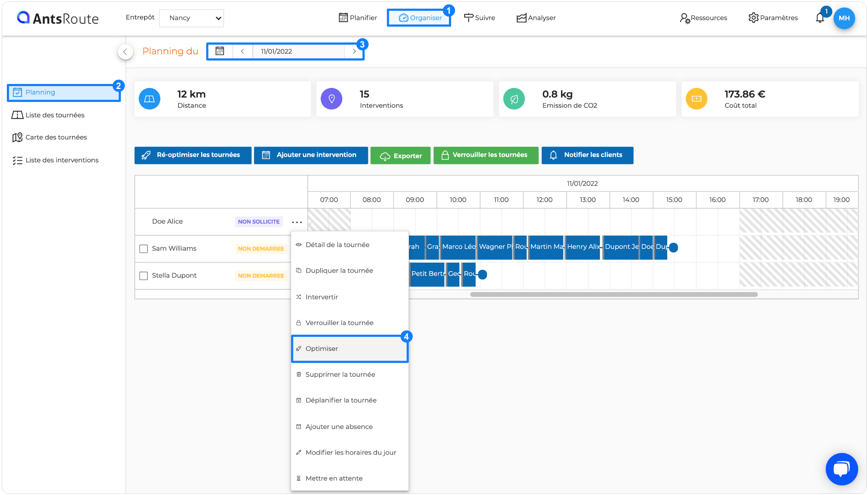Click Stella Dupont route end marker
The height and width of the screenshot is (495, 868).
[482, 275]
